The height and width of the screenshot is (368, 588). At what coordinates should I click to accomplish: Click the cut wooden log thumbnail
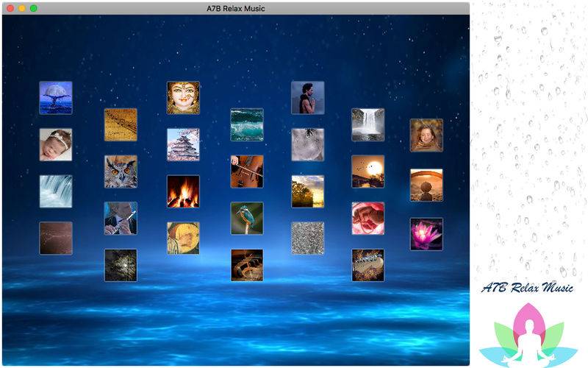(183, 238)
